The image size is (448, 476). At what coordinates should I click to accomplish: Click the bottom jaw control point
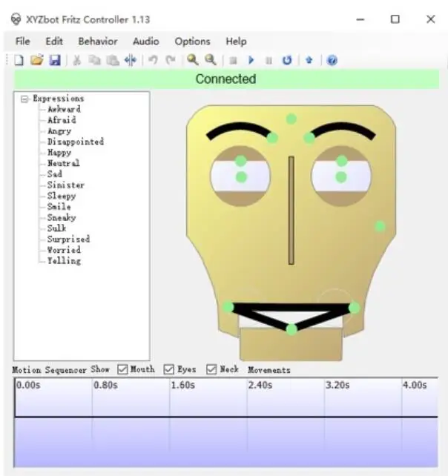tap(291, 329)
